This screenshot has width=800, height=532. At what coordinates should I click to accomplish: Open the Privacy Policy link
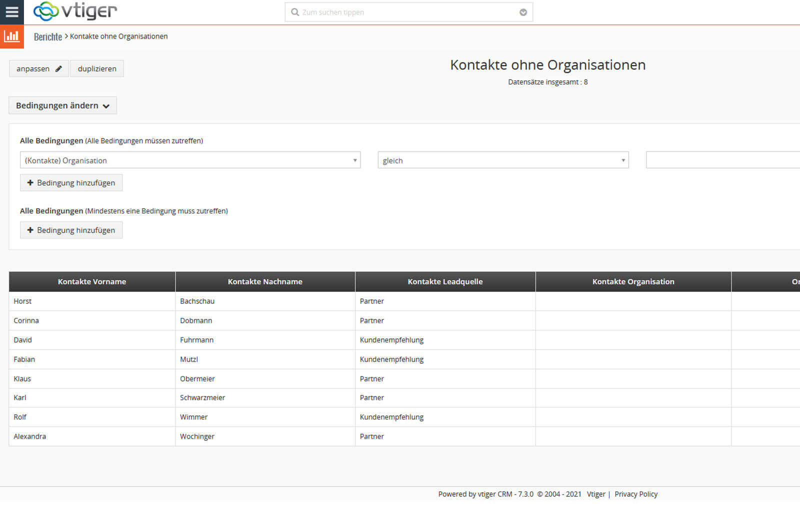tap(635, 494)
